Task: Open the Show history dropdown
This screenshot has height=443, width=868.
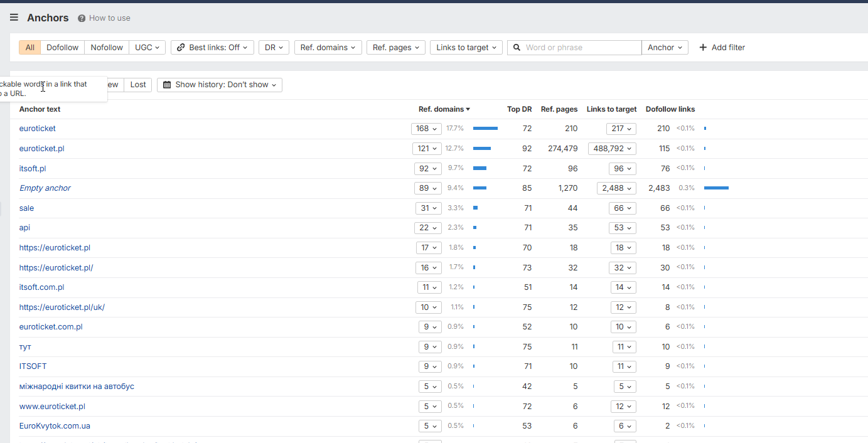Action: (x=220, y=85)
